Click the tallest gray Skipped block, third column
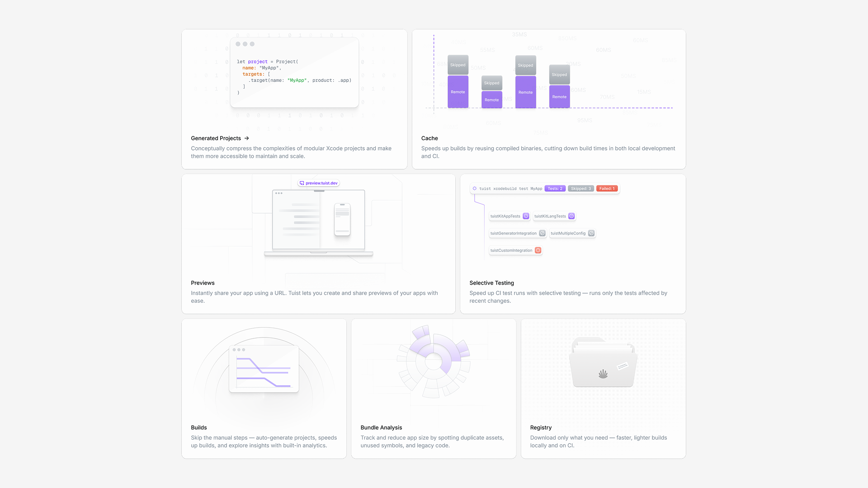Image resolution: width=868 pixels, height=488 pixels. [525, 65]
